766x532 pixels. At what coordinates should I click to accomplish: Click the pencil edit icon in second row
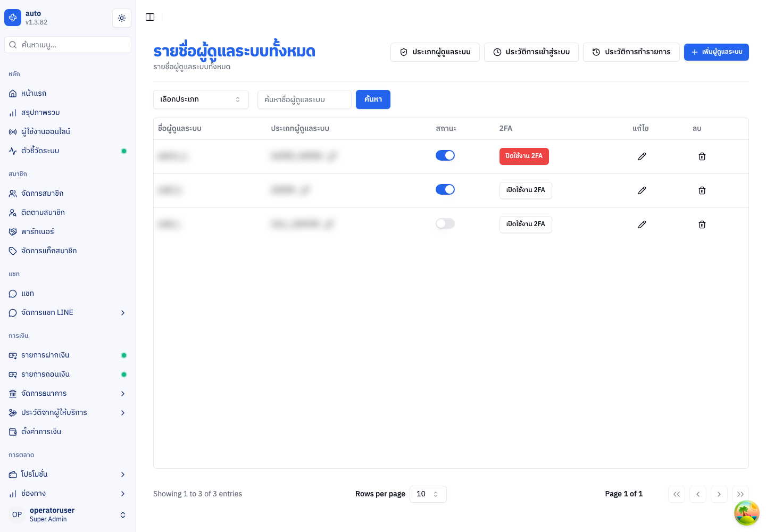click(642, 190)
